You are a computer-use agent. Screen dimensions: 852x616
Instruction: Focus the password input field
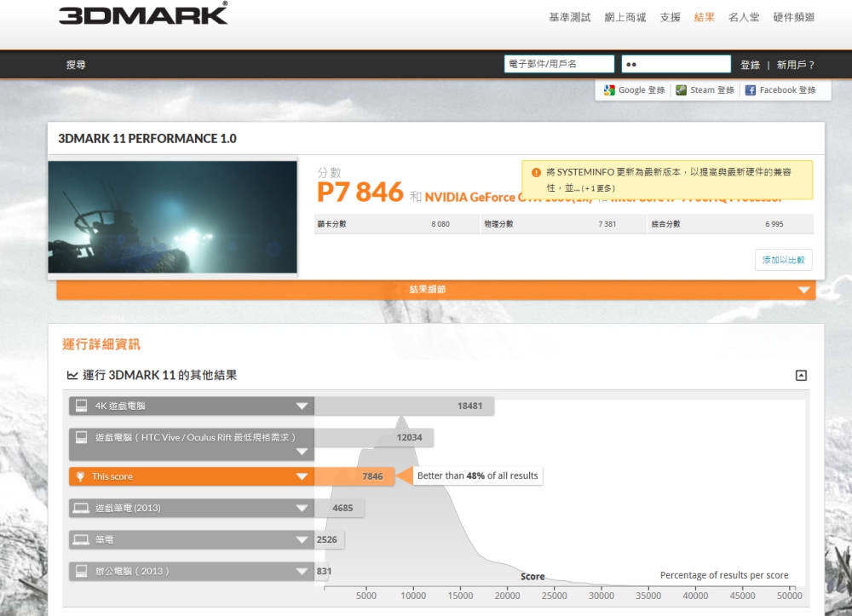pyautogui.click(x=676, y=64)
